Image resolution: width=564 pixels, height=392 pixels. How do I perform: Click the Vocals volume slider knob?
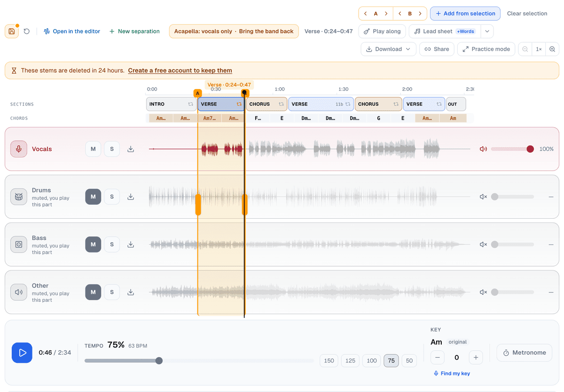pos(530,149)
